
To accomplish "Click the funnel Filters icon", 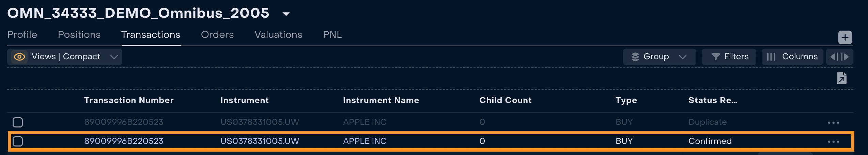I will 715,57.
